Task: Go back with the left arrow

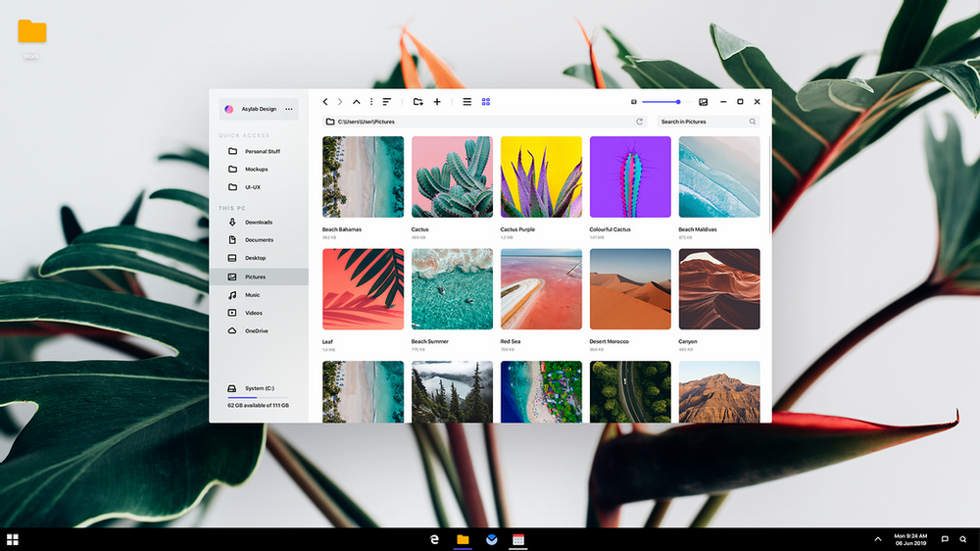Action: point(325,101)
